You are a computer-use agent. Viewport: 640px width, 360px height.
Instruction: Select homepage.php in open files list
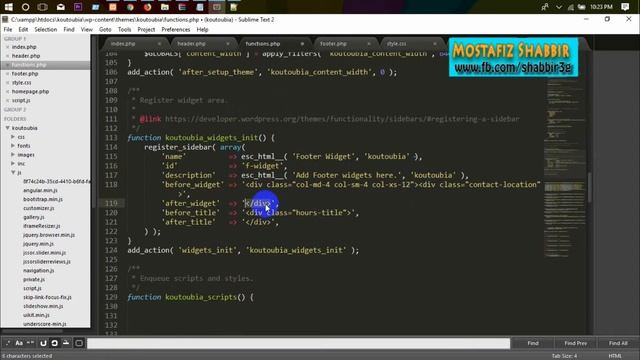30,91
